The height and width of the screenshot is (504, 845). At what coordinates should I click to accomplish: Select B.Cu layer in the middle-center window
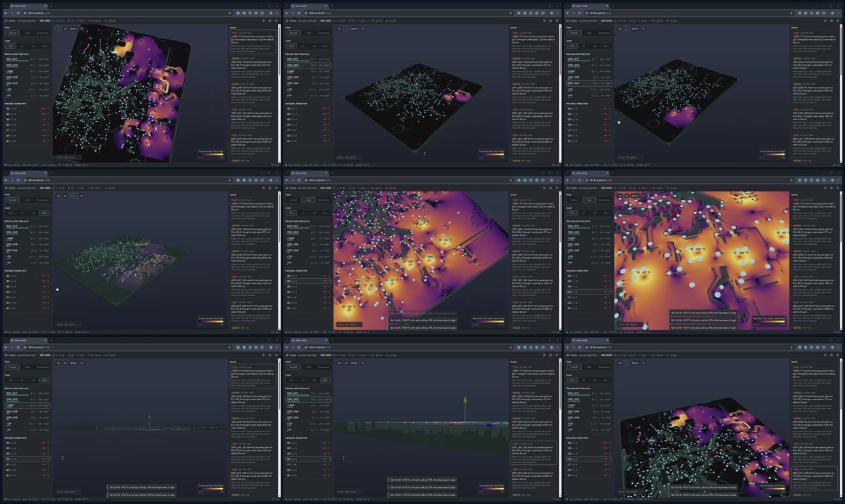click(x=325, y=213)
